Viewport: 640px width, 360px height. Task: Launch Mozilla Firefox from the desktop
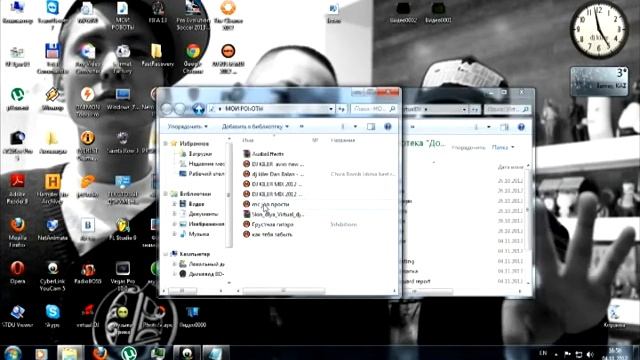click(17, 232)
